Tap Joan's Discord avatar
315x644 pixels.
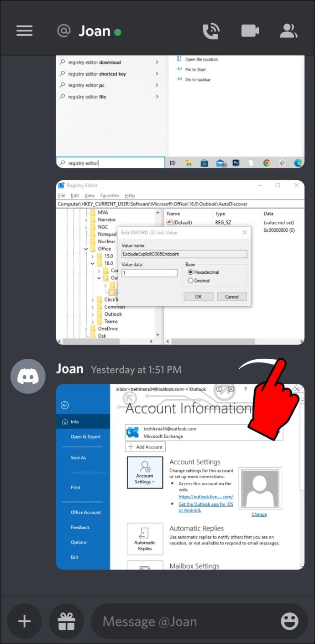tap(28, 377)
